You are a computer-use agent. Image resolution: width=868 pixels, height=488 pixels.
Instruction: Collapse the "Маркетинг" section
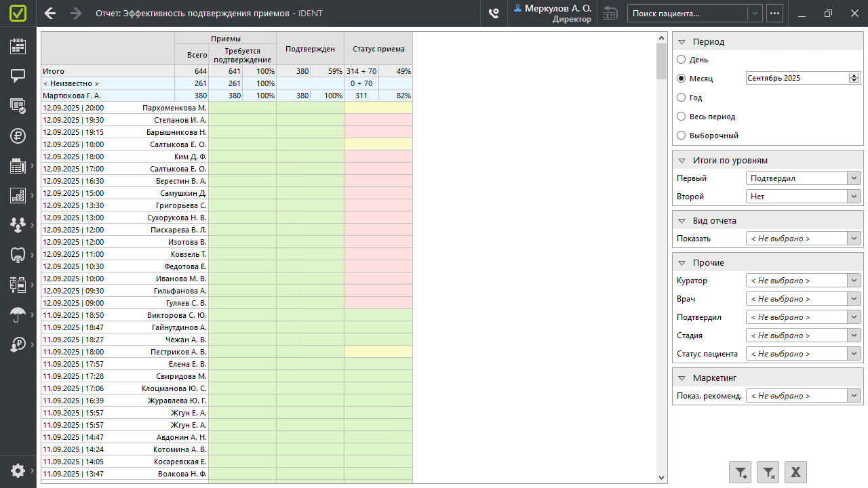click(682, 378)
